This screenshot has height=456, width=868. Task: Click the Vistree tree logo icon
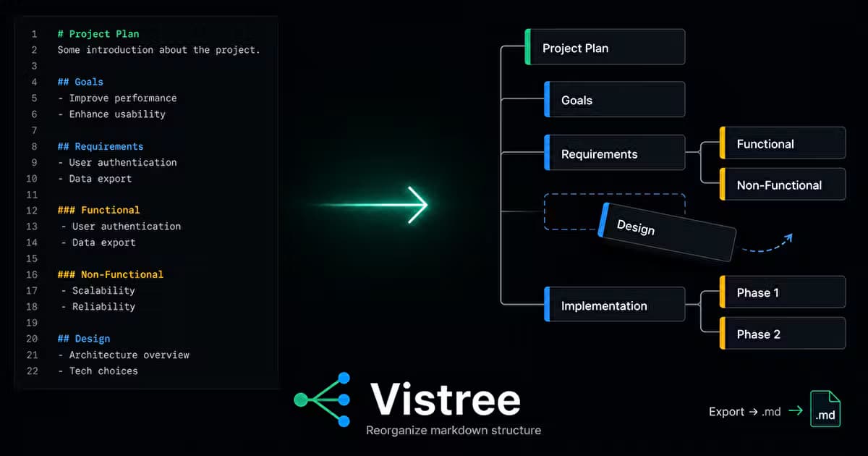pos(323,399)
